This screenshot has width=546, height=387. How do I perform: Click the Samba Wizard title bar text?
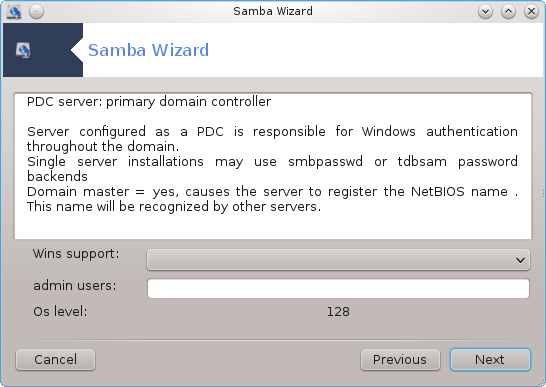pyautogui.click(x=273, y=11)
